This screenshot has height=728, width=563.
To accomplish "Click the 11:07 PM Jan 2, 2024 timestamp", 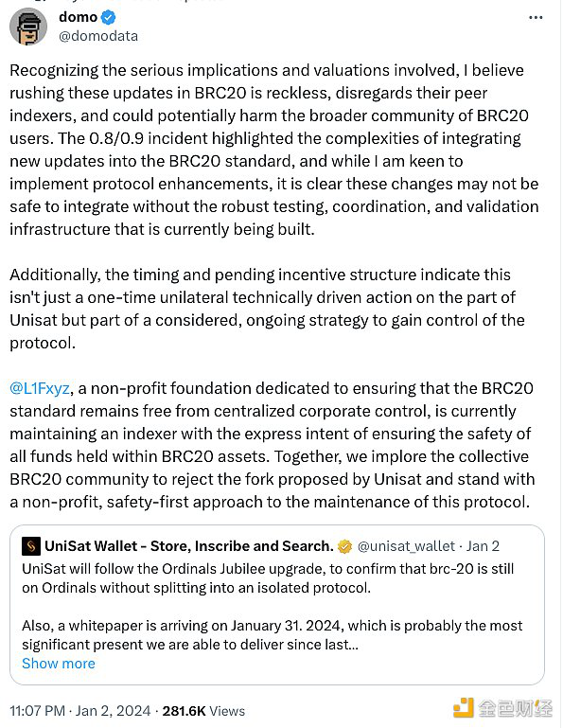I will pyautogui.click(x=80, y=711).
